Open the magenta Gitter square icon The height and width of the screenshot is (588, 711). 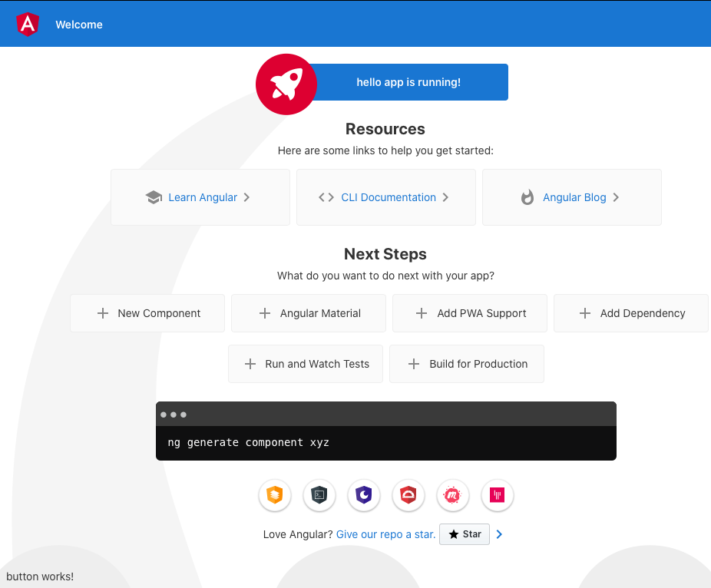[497, 495]
